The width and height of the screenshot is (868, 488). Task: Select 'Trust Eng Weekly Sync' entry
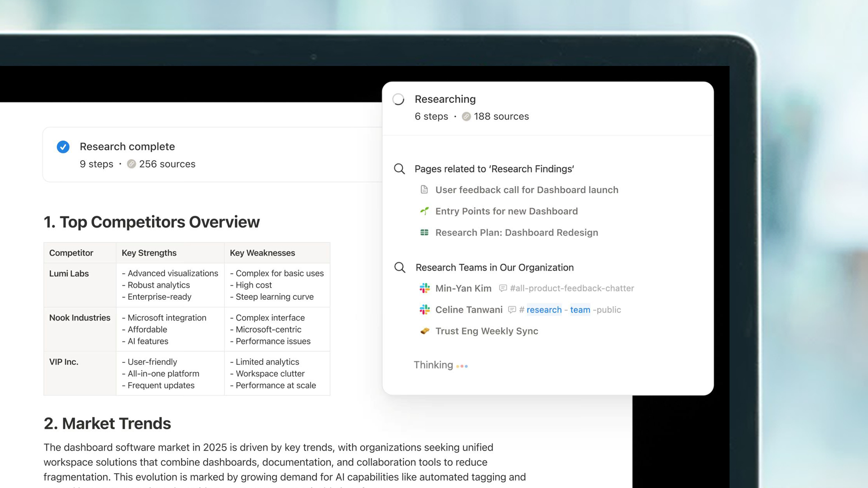click(x=487, y=331)
